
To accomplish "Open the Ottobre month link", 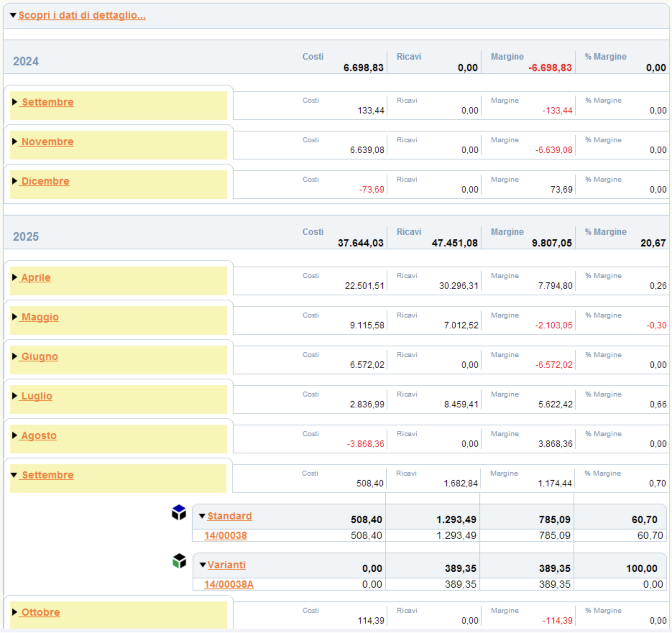I will [41, 612].
